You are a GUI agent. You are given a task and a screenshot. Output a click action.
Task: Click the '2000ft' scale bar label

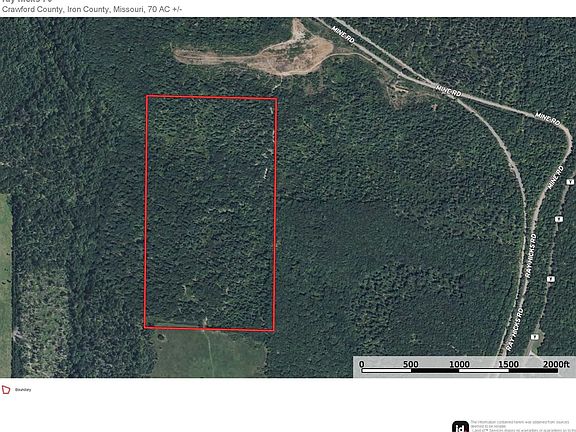pos(556,364)
